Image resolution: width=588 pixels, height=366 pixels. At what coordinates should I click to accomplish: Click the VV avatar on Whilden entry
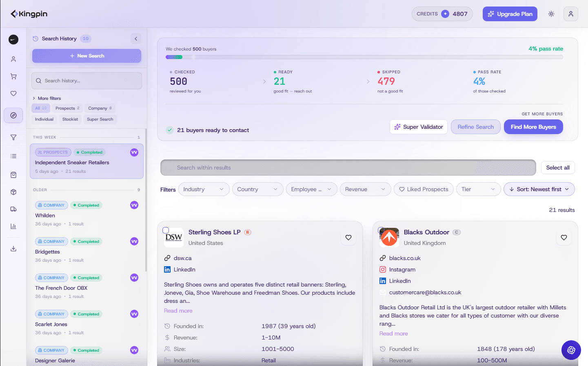pos(134,205)
